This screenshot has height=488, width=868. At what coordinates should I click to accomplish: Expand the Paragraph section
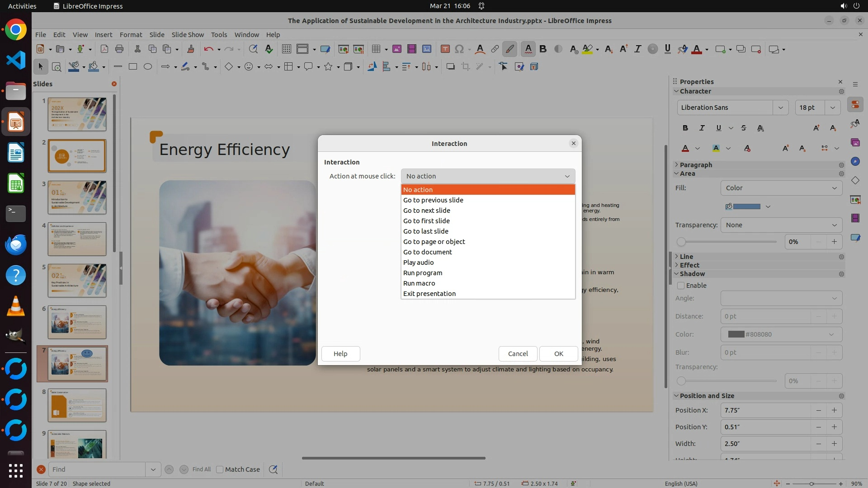pos(695,165)
